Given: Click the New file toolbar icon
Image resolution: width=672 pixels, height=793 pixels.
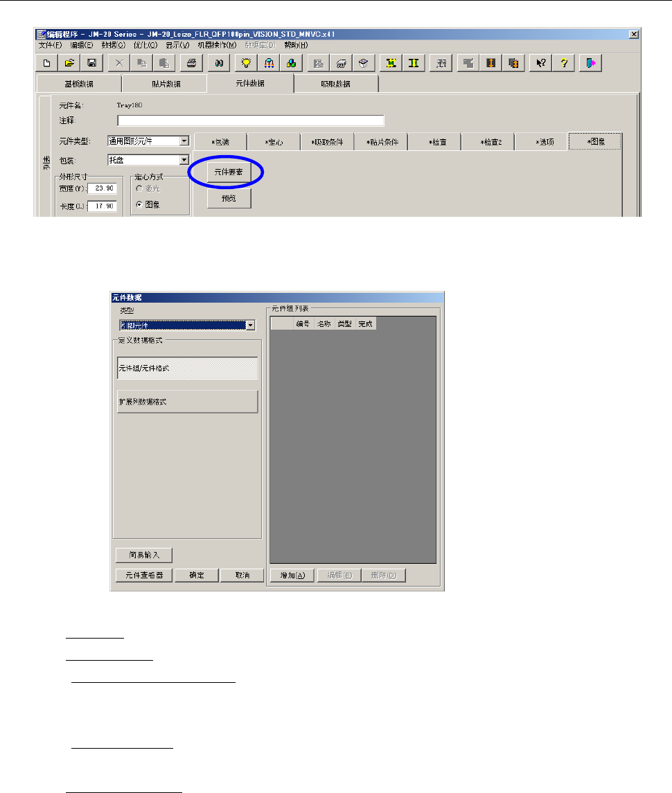Looking at the screenshot, I should pyautogui.click(x=47, y=63).
